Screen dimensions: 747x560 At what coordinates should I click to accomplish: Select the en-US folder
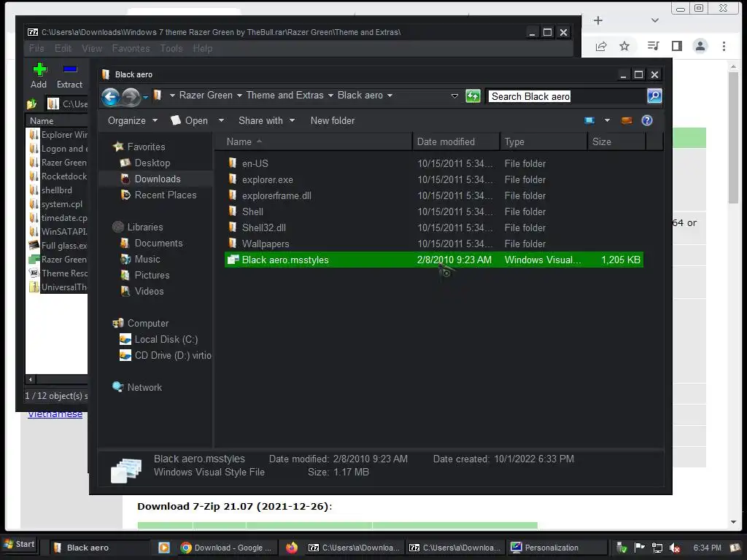pos(255,163)
